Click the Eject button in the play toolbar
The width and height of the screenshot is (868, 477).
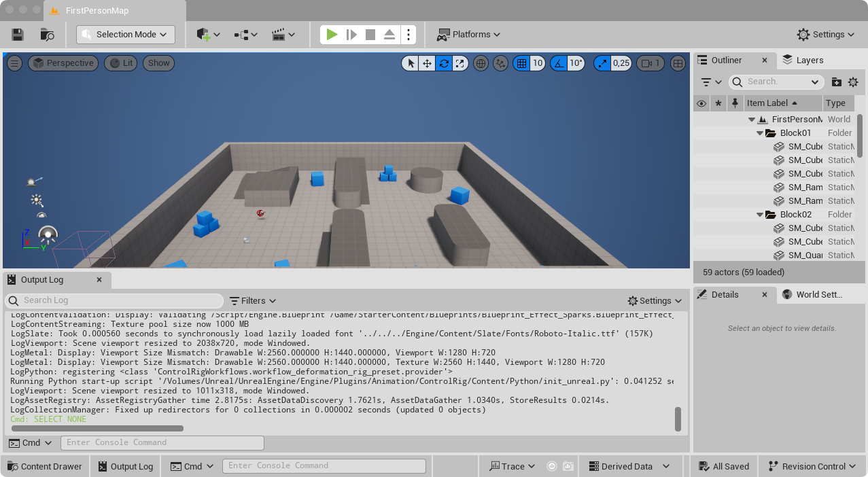pos(389,35)
